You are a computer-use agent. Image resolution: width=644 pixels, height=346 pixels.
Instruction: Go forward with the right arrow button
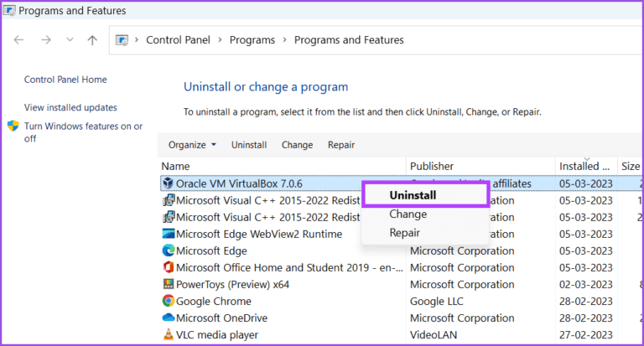click(x=46, y=40)
